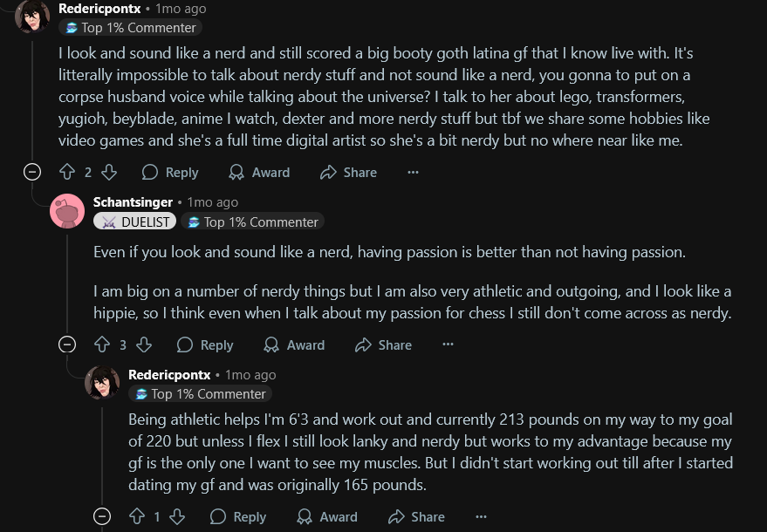Image resolution: width=767 pixels, height=532 pixels.
Task: Upvote Redericpontx's top comment with 2 votes
Action: [x=67, y=173]
